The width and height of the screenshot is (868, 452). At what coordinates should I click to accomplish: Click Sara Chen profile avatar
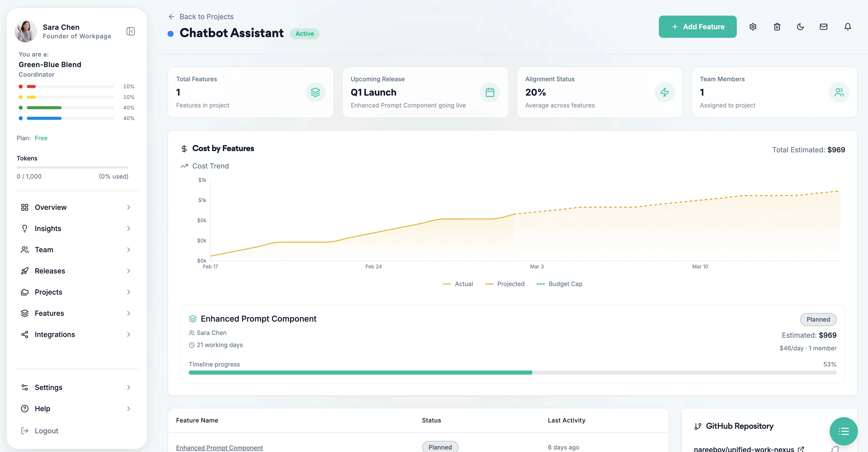[25, 31]
